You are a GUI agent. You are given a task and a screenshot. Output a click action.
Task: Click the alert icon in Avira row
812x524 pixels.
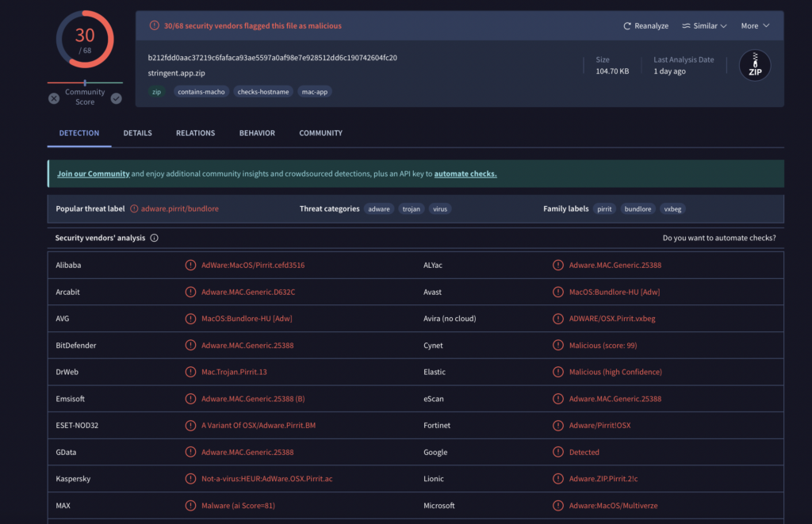pos(557,319)
